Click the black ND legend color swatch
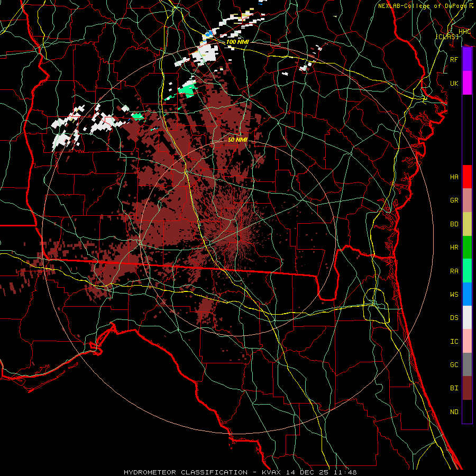476x476 pixels. click(x=467, y=411)
